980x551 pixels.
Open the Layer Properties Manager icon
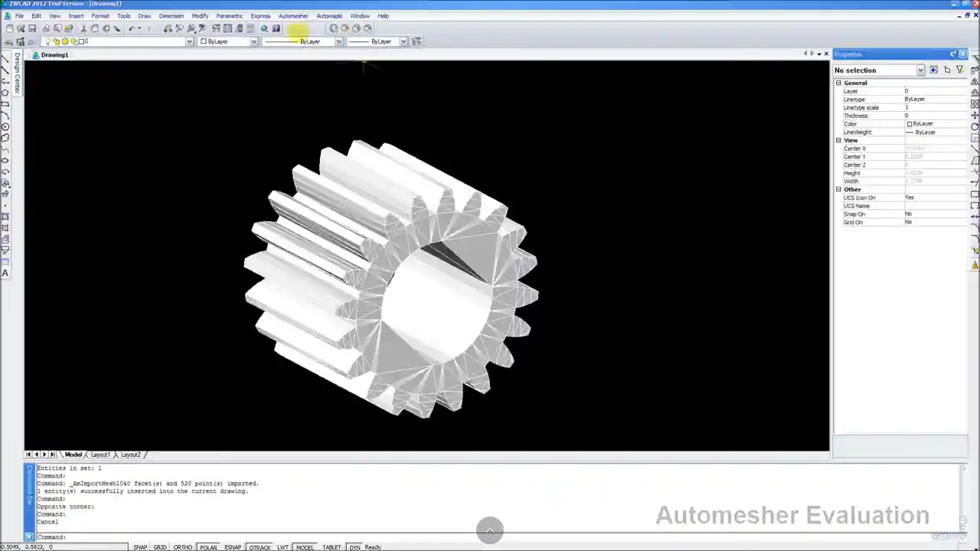(x=215, y=28)
